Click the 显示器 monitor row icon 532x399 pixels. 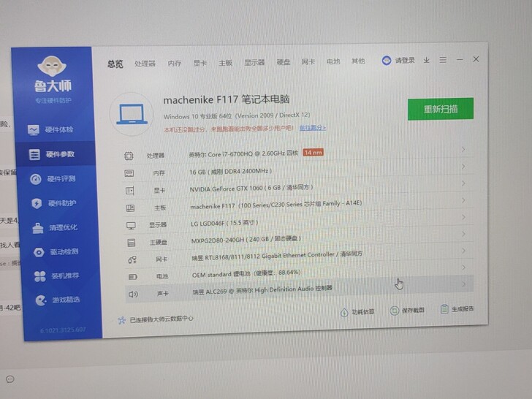pyautogui.click(x=131, y=226)
